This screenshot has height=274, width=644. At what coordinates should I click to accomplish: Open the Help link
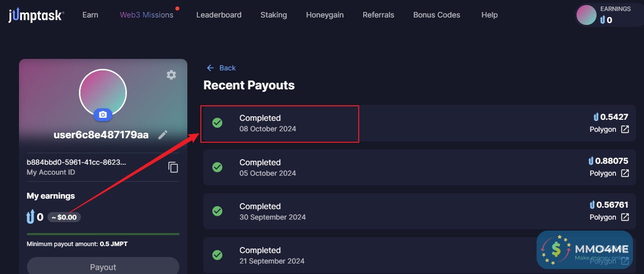pyautogui.click(x=490, y=15)
